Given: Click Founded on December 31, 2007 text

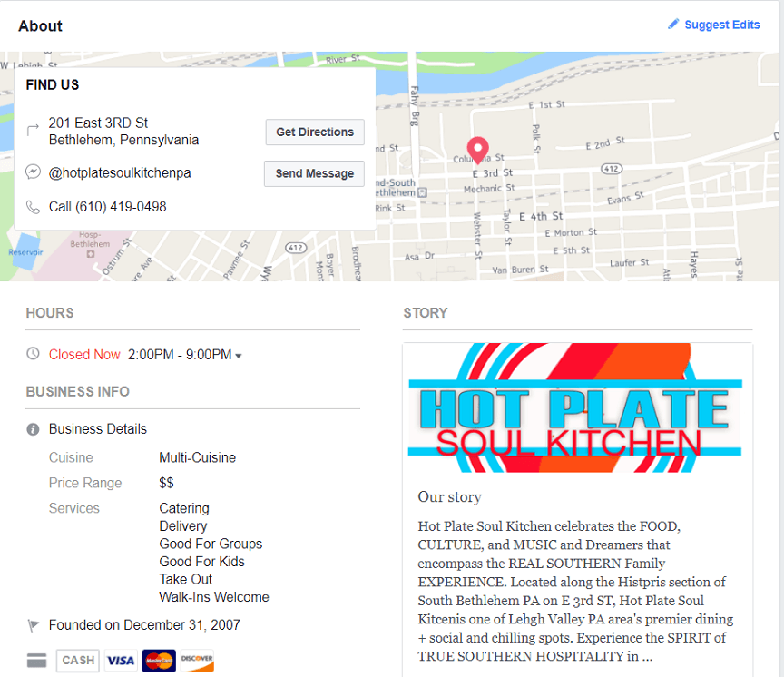Looking at the screenshot, I should [144, 625].
